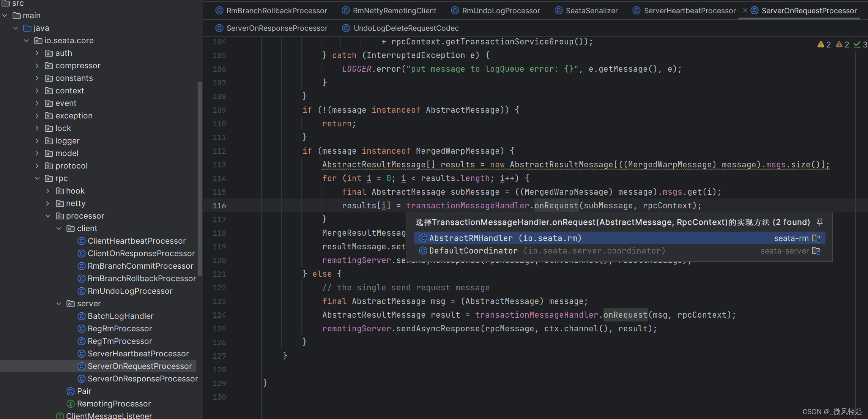Collapse the main folder
This screenshot has width=868, height=419.
click(5, 16)
